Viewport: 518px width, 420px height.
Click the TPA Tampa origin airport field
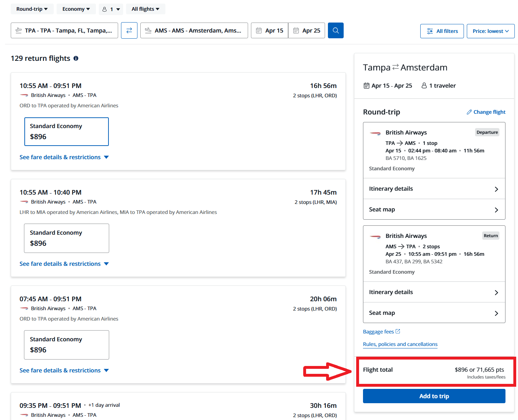[x=64, y=30]
